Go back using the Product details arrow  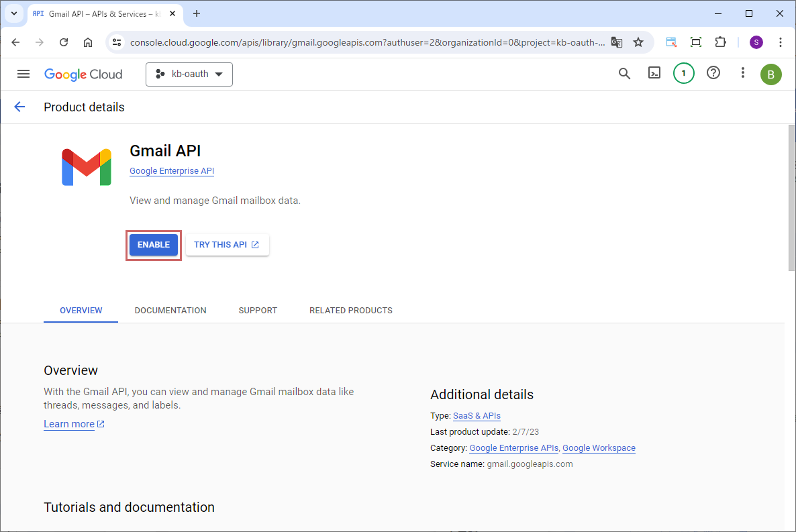coord(19,107)
